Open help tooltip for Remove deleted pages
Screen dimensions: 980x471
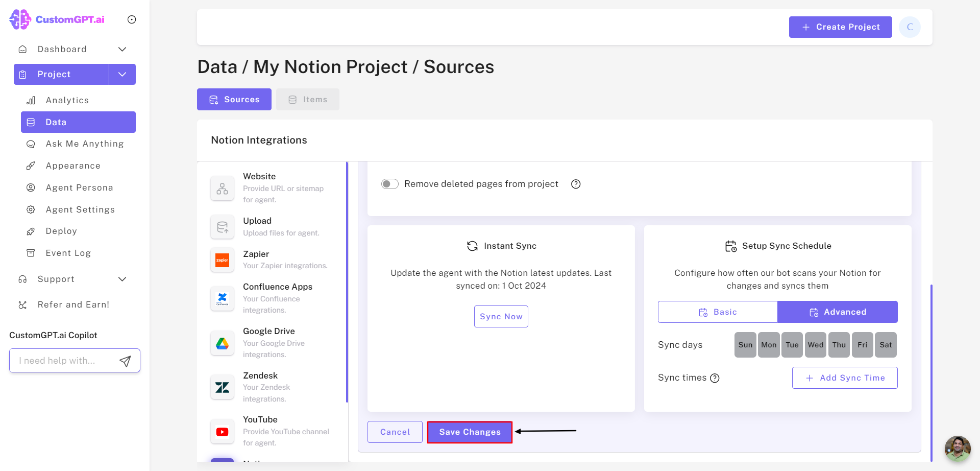(576, 184)
